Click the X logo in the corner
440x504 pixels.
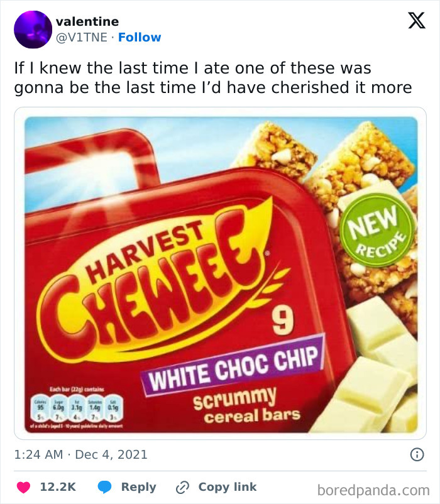click(x=412, y=21)
